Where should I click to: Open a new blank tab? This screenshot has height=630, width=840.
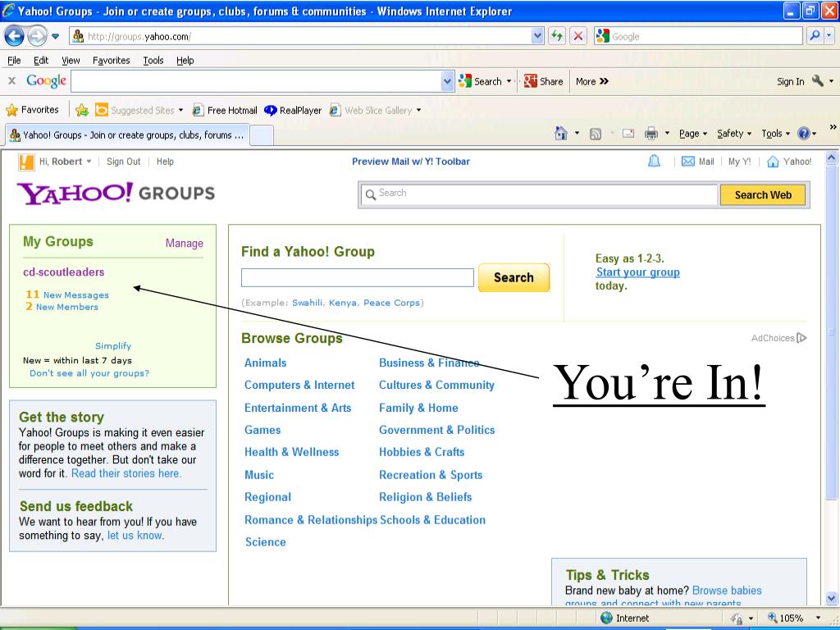coord(262,135)
